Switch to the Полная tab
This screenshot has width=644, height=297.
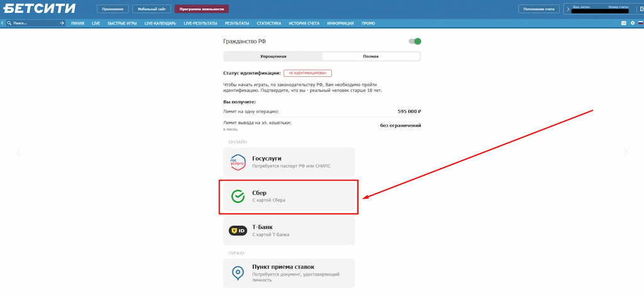tap(371, 56)
